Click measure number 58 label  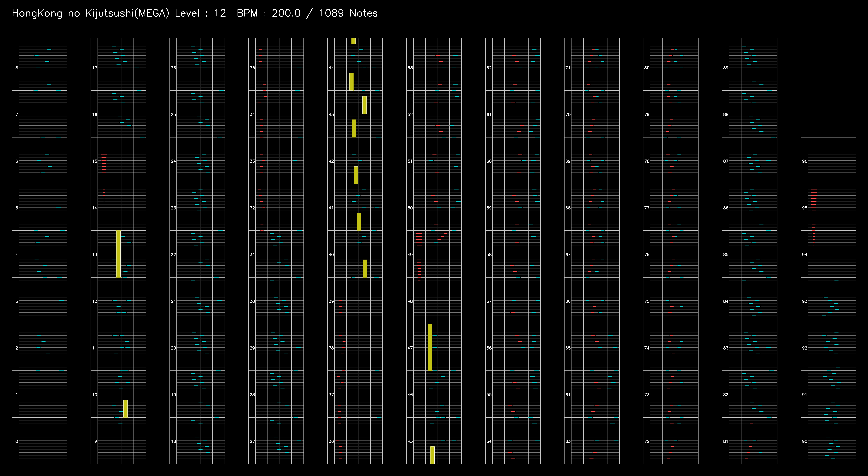(x=489, y=255)
